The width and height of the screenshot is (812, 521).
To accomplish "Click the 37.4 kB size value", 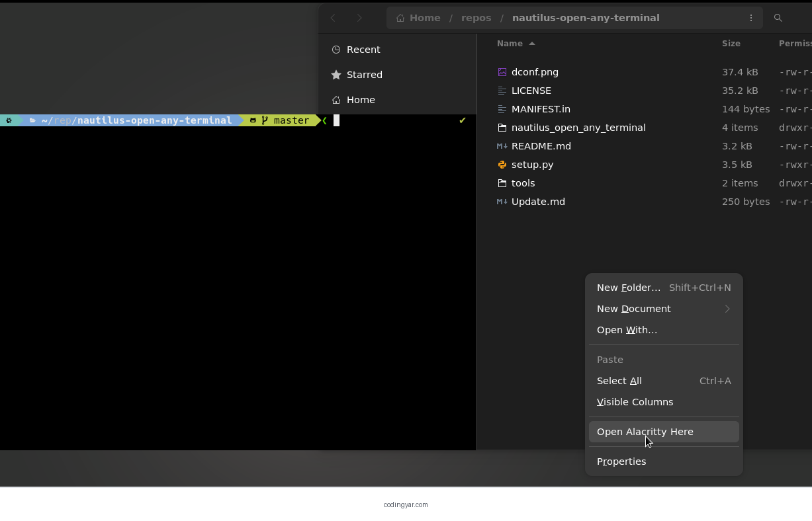I will pyautogui.click(x=740, y=72).
